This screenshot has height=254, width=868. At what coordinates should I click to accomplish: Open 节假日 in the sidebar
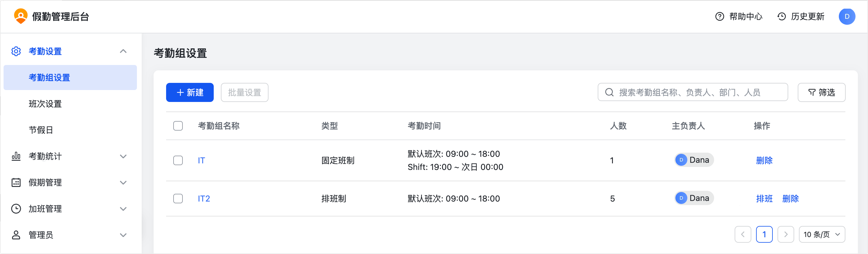coord(41,130)
